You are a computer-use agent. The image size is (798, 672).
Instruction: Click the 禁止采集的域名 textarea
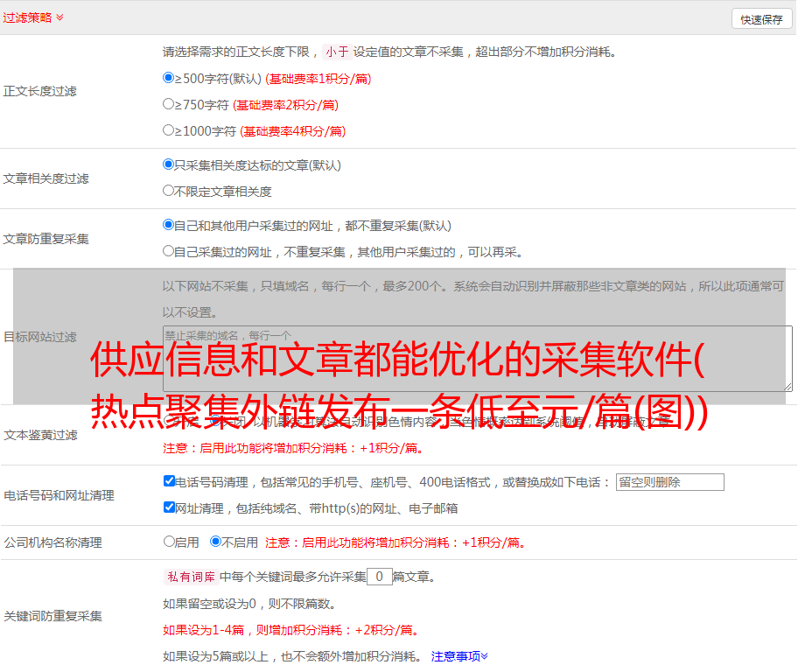pos(478,359)
